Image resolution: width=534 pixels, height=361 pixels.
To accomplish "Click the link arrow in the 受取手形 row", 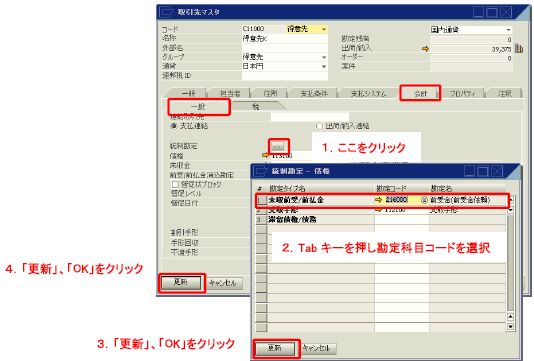I will click(378, 210).
